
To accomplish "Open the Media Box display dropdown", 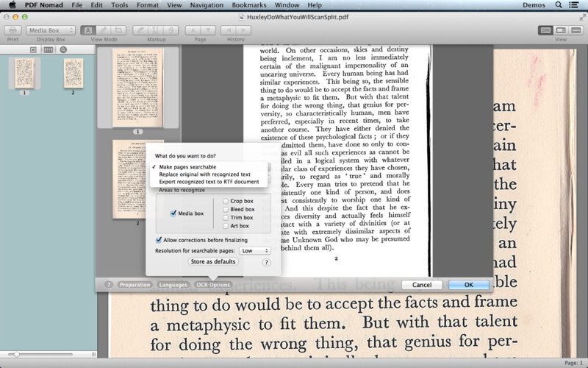I will [x=51, y=30].
